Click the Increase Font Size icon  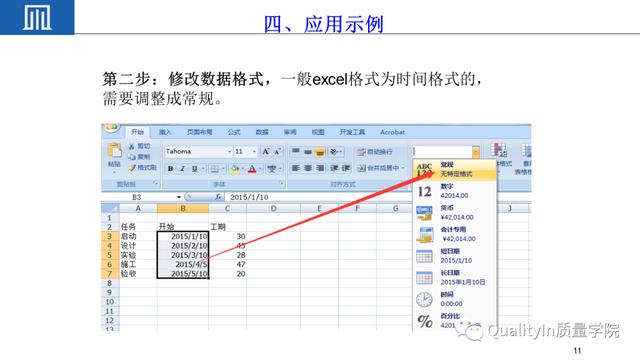[x=266, y=151]
